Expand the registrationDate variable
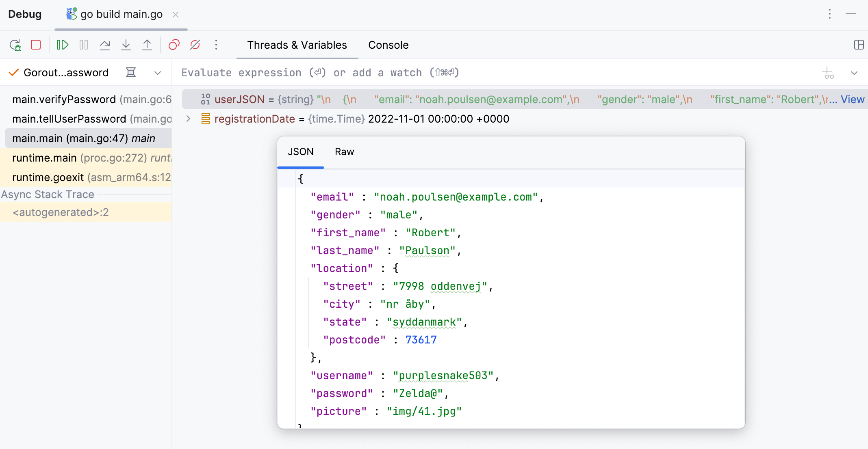The width and height of the screenshot is (868, 449). click(x=188, y=119)
